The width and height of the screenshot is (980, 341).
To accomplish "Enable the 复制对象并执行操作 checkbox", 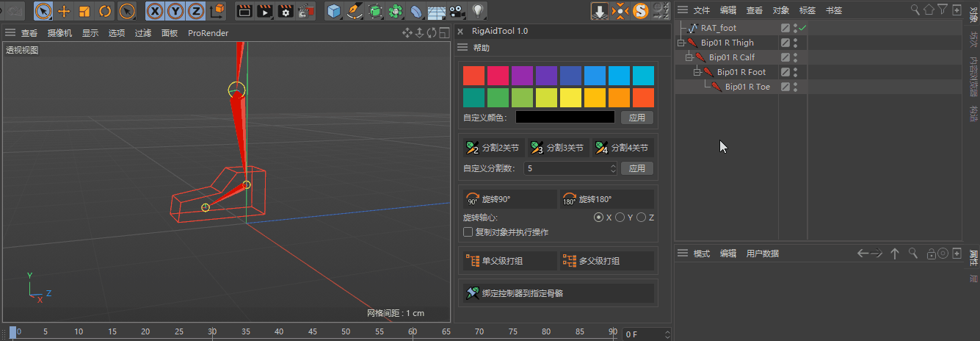I will tap(468, 232).
